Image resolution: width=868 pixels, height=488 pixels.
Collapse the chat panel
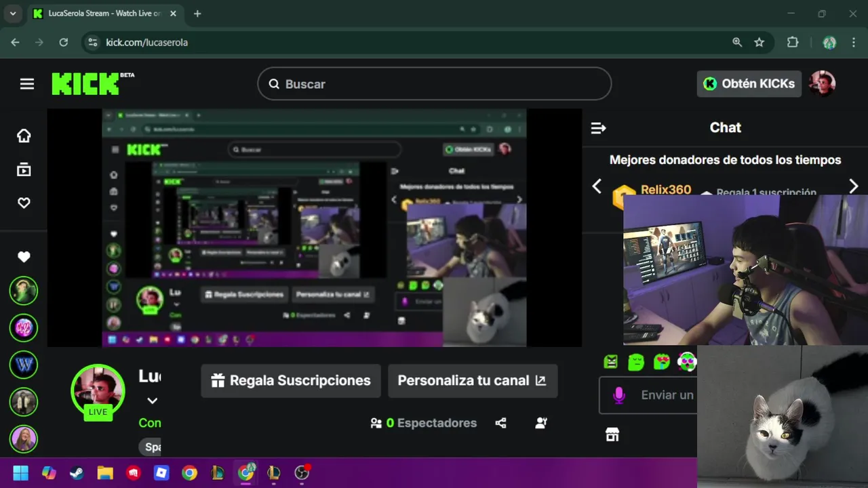click(x=598, y=127)
